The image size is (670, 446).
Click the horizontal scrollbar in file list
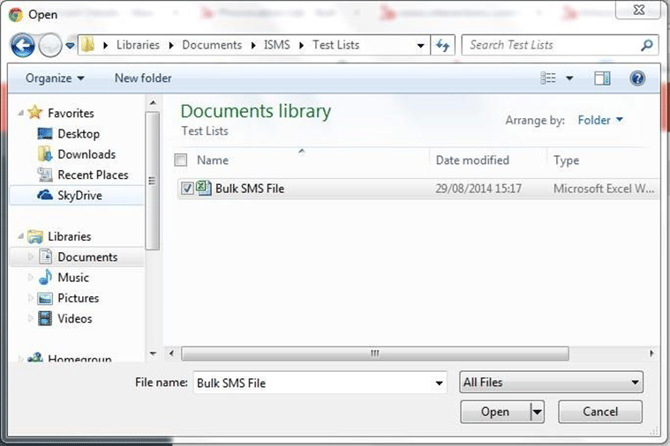tap(375, 353)
